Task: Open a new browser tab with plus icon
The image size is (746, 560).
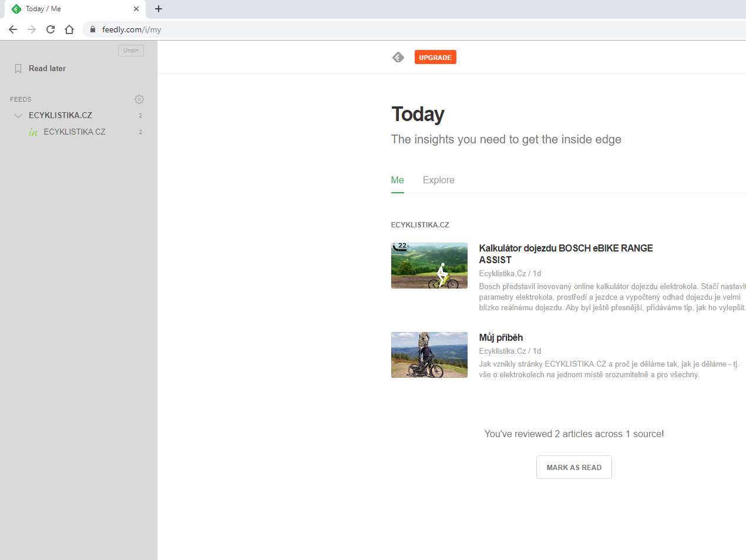Action: point(159,9)
